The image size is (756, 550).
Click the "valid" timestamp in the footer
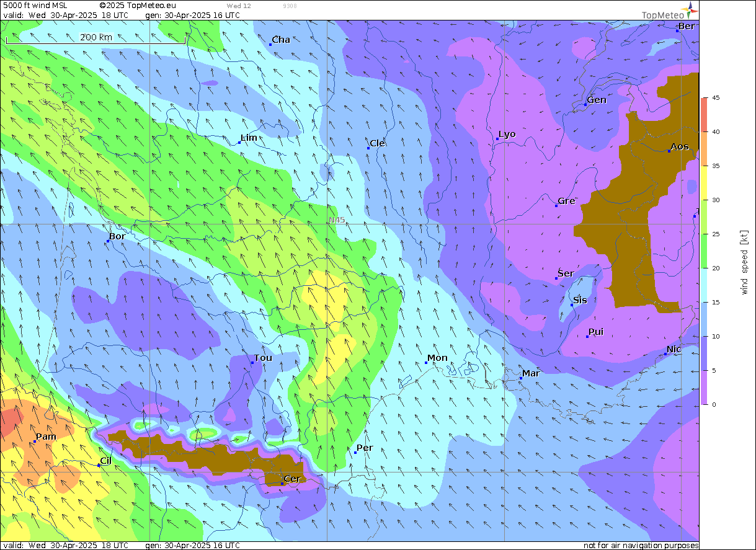click(66, 545)
